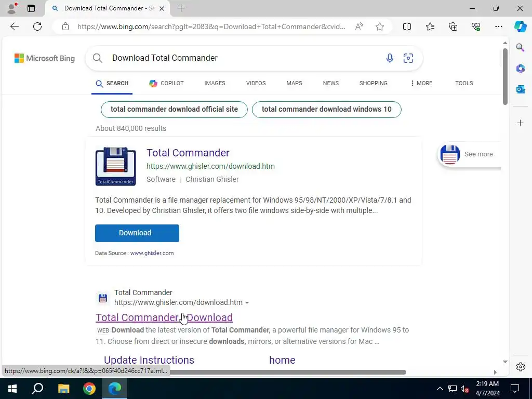Open Browser essentials heart icon
Screen dimensions: 532x399
coord(476,26)
